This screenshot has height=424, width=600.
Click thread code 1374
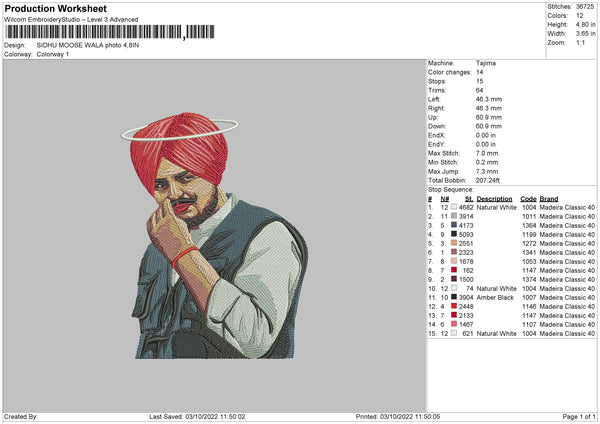point(529,279)
